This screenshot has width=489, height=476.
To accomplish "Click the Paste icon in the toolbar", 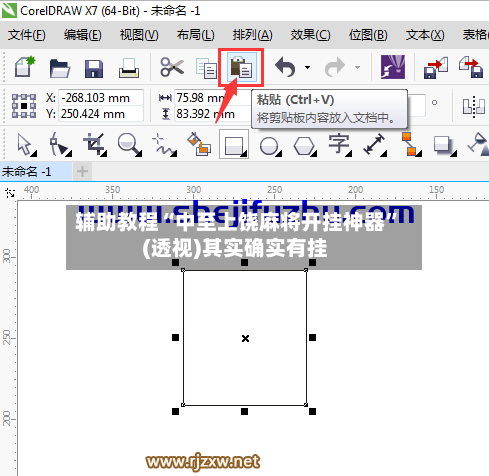I will (241, 67).
